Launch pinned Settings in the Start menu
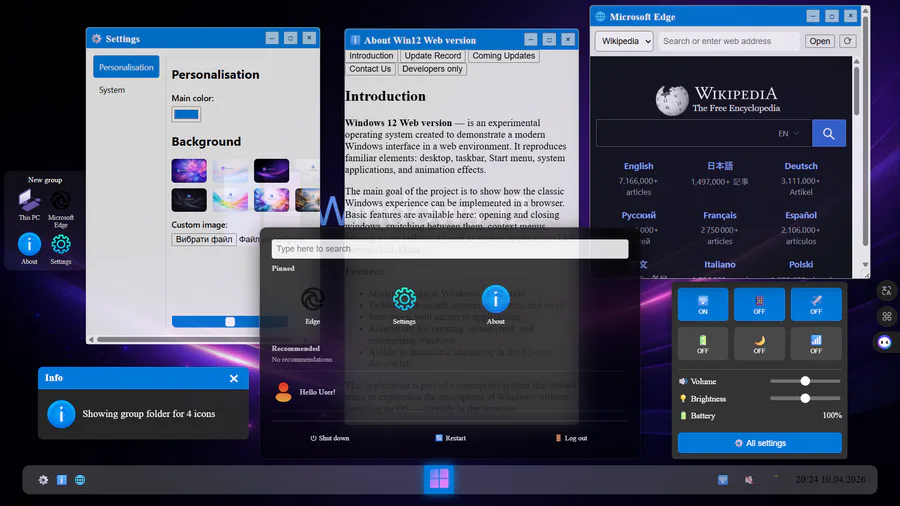This screenshot has width=900, height=506. tap(404, 306)
